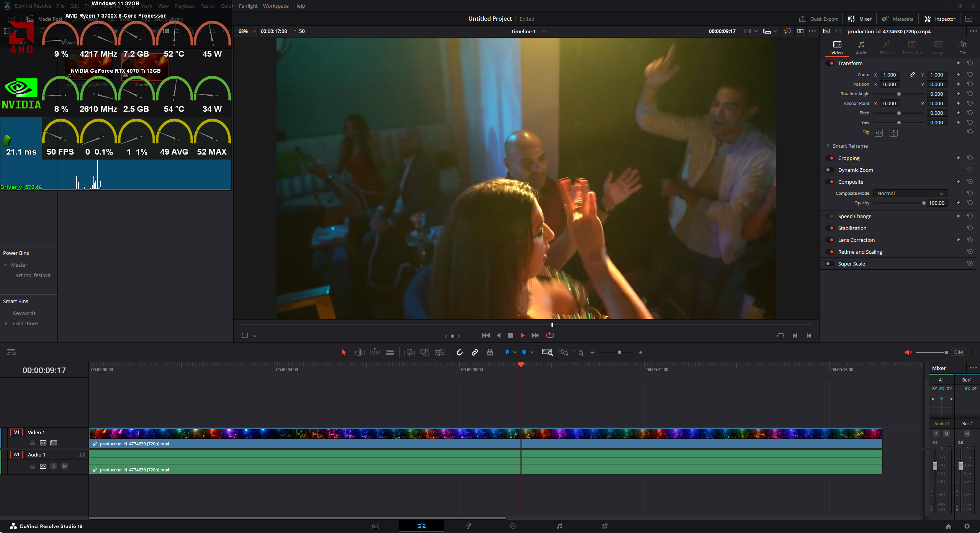Open the Fairlight page music note icon
Screen dimensions: 980x533
(x=559, y=526)
